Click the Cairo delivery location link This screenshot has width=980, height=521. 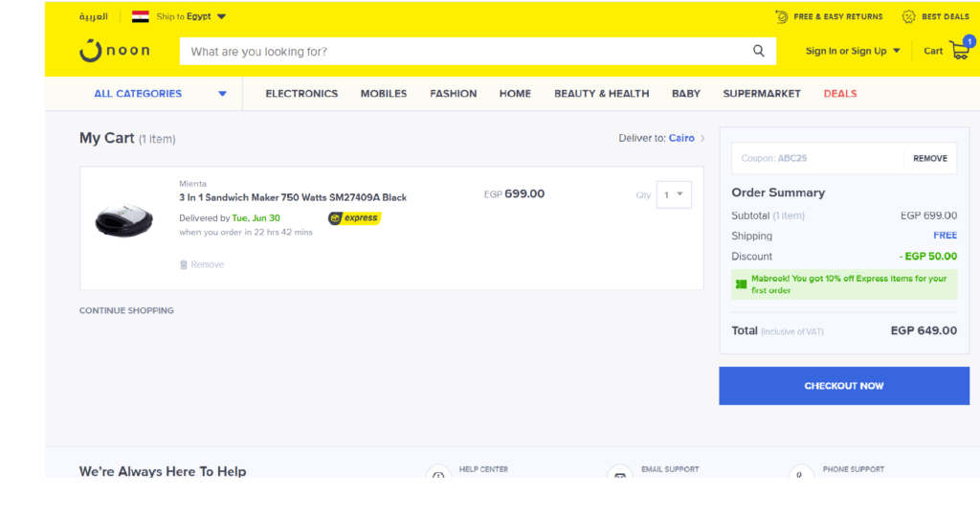[681, 138]
